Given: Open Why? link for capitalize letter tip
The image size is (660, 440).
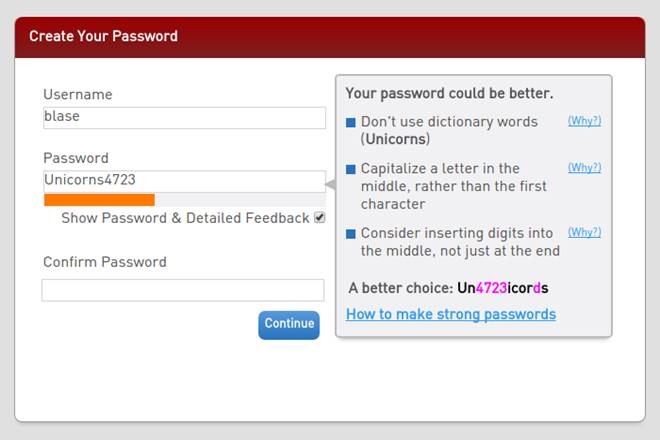Looking at the screenshot, I should click(584, 168).
